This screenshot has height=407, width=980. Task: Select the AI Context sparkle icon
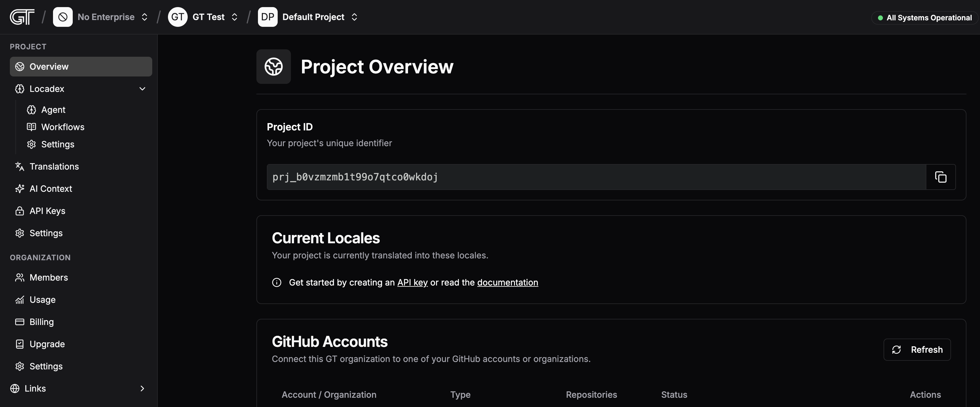coord(20,188)
